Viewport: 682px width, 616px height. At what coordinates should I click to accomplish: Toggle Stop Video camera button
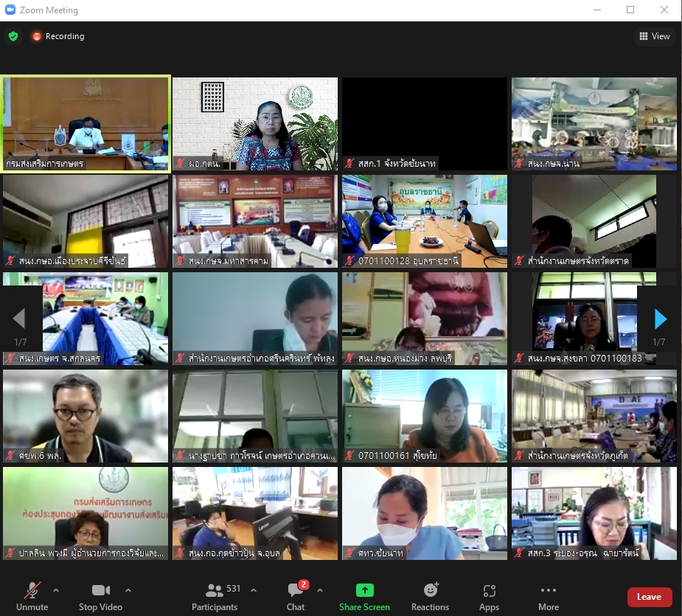(100, 596)
